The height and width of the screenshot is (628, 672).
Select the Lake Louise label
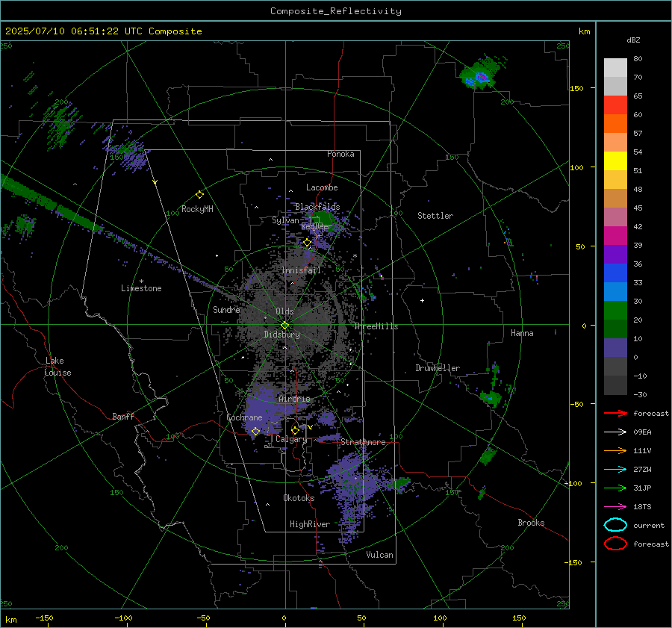[57, 367]
